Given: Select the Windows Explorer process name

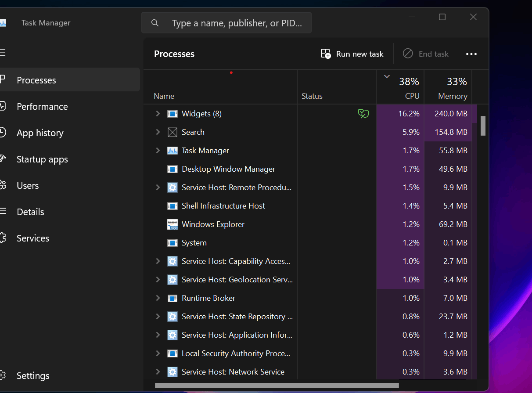Looking at the screenshot, I should tap(213, 224).
